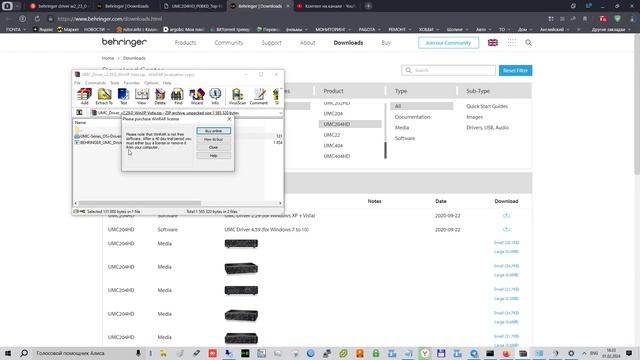Select Quick Start Guides sub-type
This screenshot has height=360, width=640.
tap(487, 106)
